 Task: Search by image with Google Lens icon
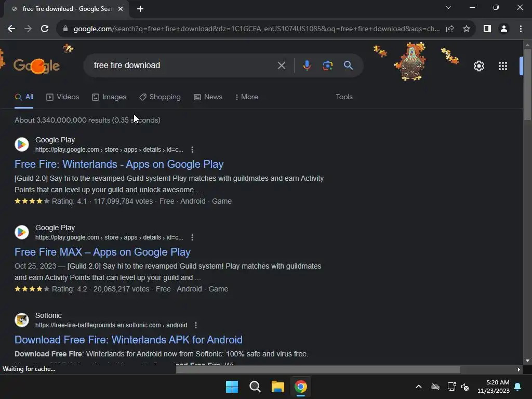[x=327, y=65]
